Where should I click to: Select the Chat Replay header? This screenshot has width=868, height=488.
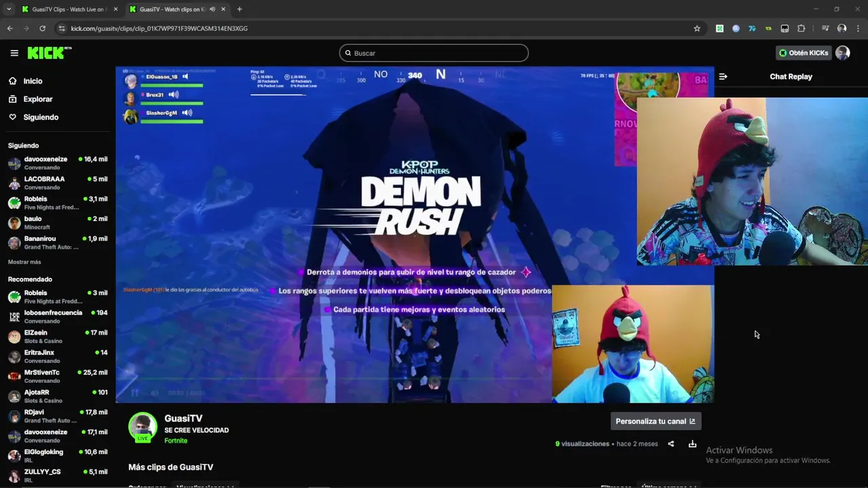(x=791, y=77)
